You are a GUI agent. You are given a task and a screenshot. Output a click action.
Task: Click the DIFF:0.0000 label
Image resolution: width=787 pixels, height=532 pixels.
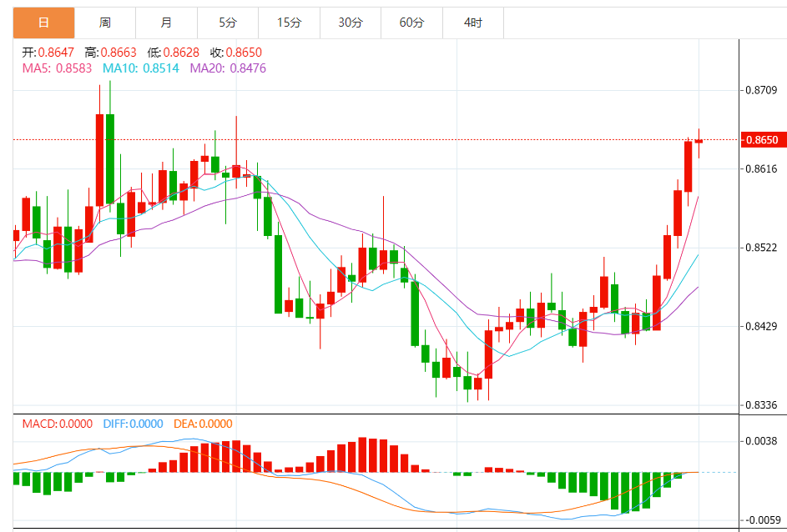tap(133, 424)
